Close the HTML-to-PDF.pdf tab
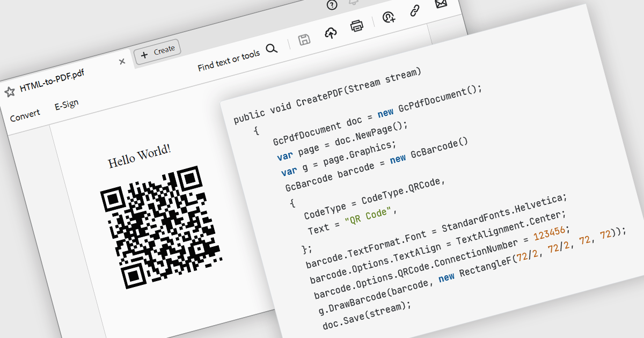The image size is (644, 338). (122, 62)
